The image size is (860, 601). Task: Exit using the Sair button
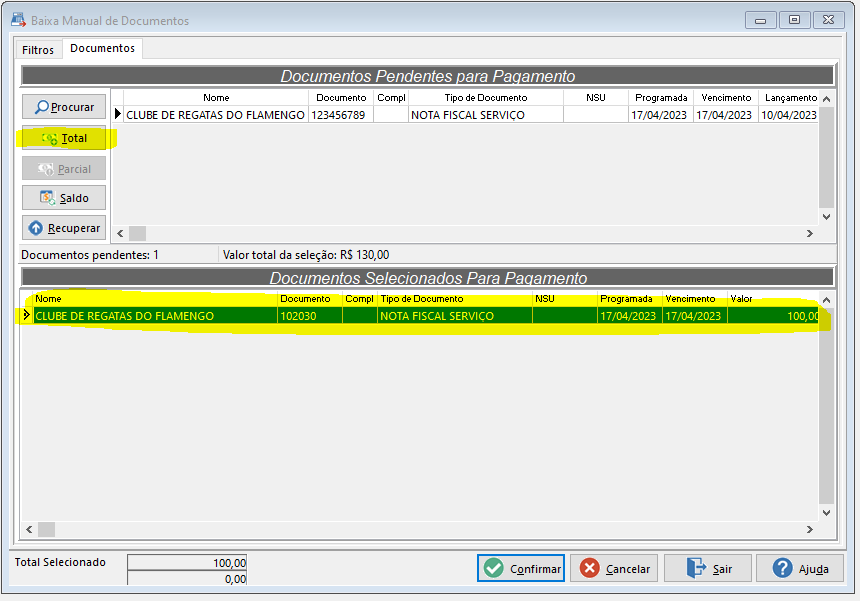coord(708,569)
